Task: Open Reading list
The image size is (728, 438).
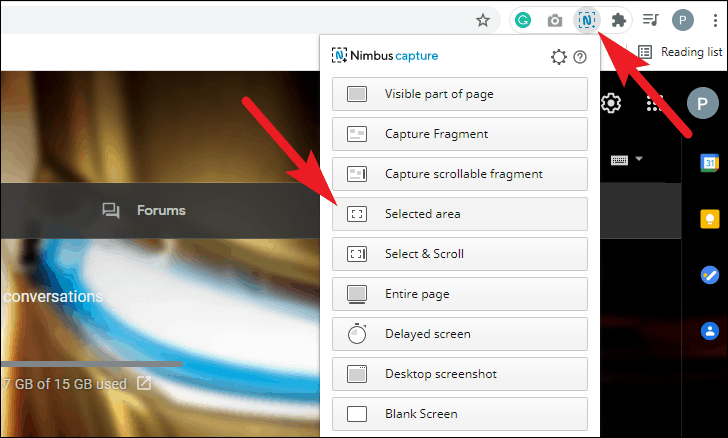Action: coord(681,52)
